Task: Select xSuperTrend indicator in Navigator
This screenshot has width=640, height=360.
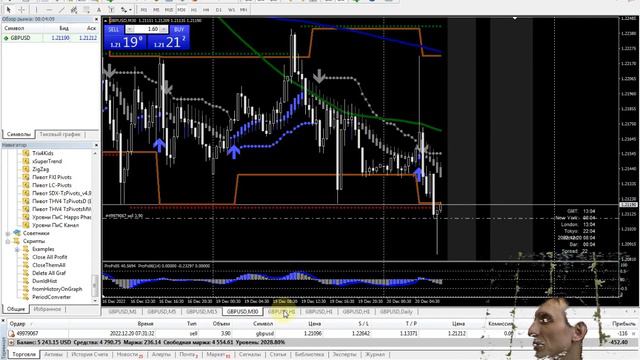Action: (47, 161)
